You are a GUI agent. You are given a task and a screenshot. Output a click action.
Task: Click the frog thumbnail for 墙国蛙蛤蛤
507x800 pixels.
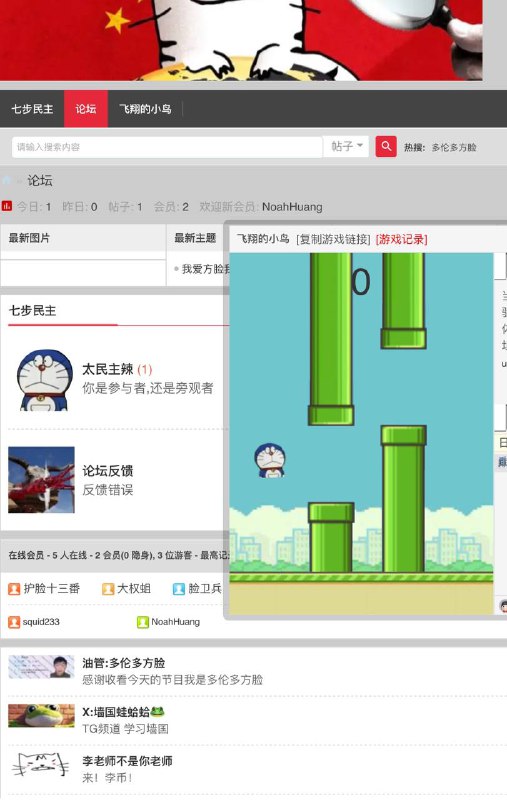[x=41, y=716]
